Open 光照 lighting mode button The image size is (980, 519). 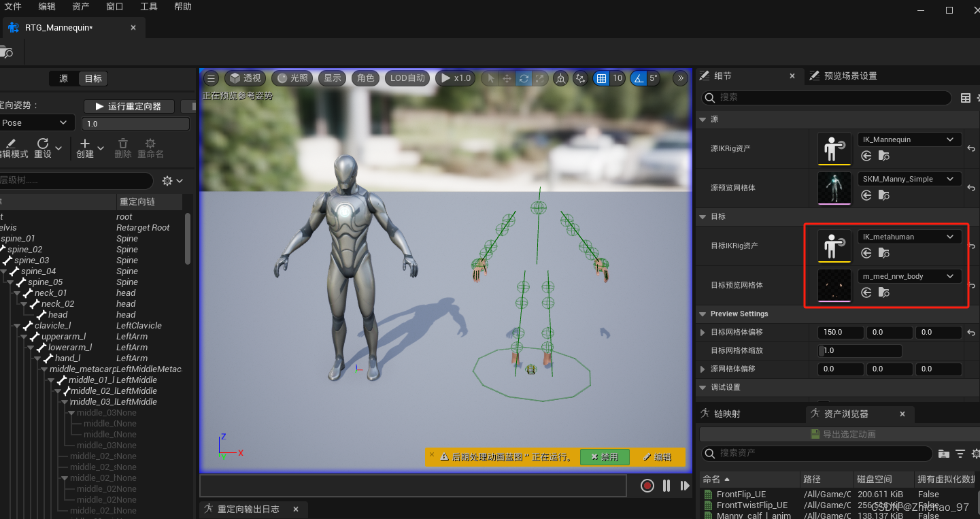click(x=292, y=78)
